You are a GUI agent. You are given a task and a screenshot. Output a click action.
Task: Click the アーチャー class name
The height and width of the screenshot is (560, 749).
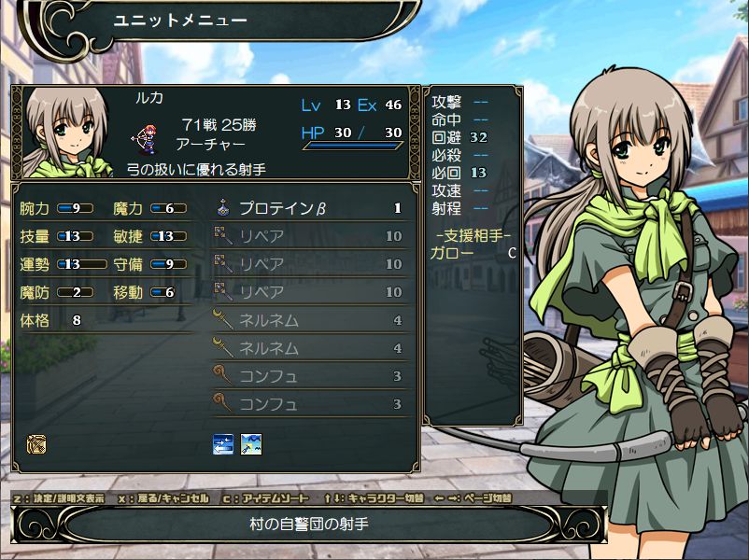(x=211, y=144)
